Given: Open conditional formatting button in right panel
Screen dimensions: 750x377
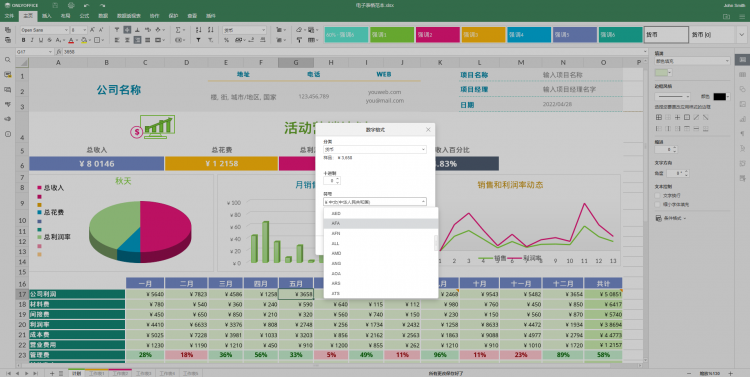Looking at the screenshot, I should (x=671, y=218).
